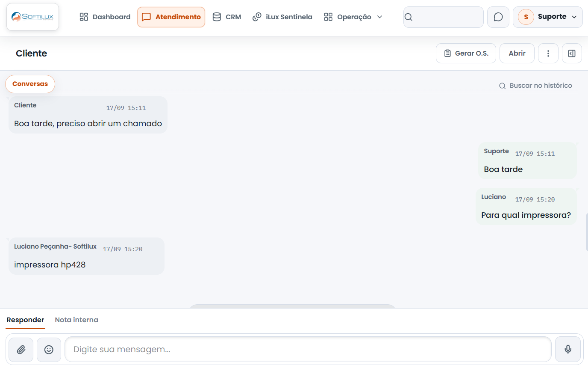This screenshot has height=368, width=588.
Task: Click the Digite sua mensagem field
Action: coord(308,350)
